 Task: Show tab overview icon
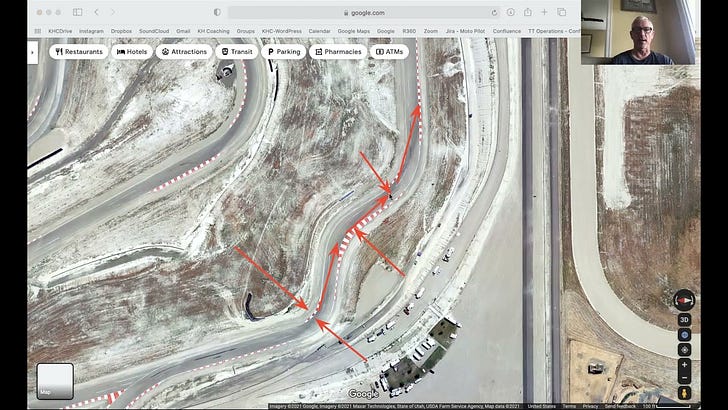pos(561,13)
